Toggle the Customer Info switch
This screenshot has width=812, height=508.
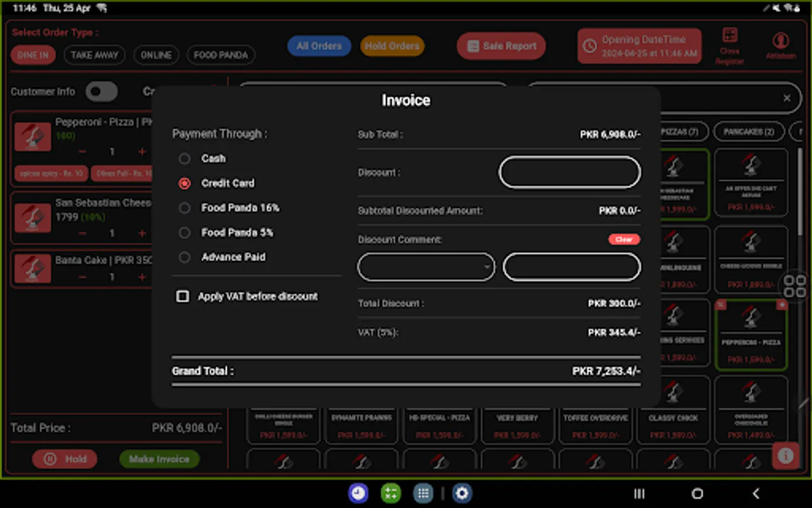101,91
